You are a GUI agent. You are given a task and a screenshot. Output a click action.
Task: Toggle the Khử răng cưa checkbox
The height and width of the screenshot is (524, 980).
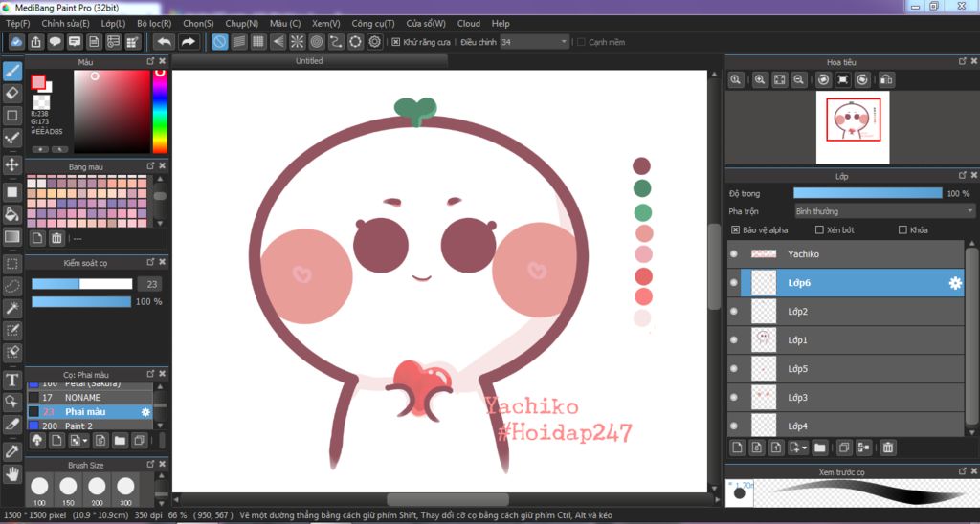pyautogui.click(x=395, y=42)
